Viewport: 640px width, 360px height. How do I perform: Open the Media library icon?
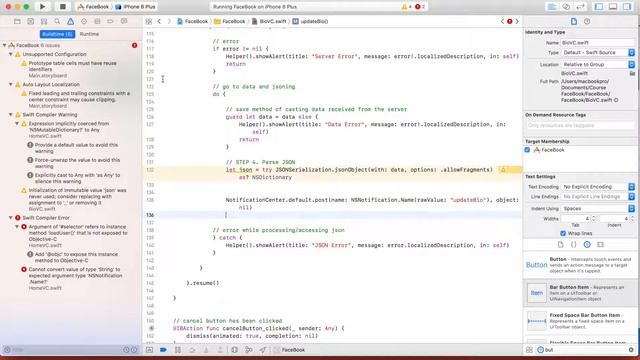point(600,244)
